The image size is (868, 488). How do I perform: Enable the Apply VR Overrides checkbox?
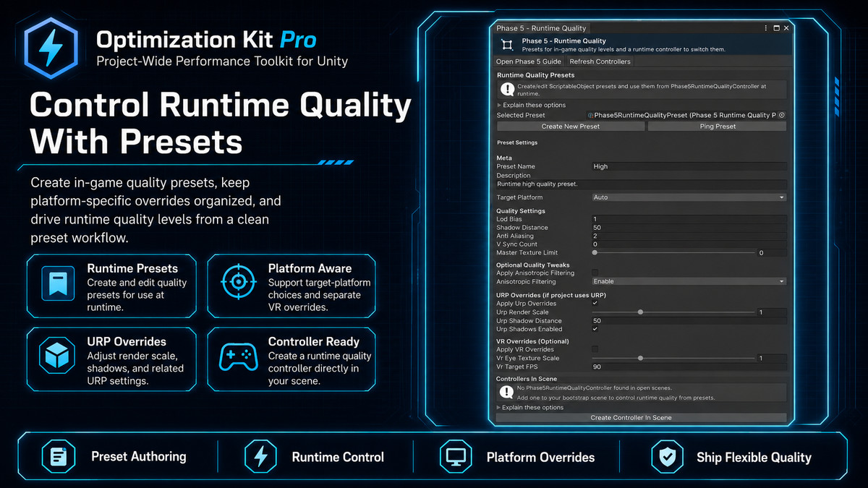click(595, 349)
